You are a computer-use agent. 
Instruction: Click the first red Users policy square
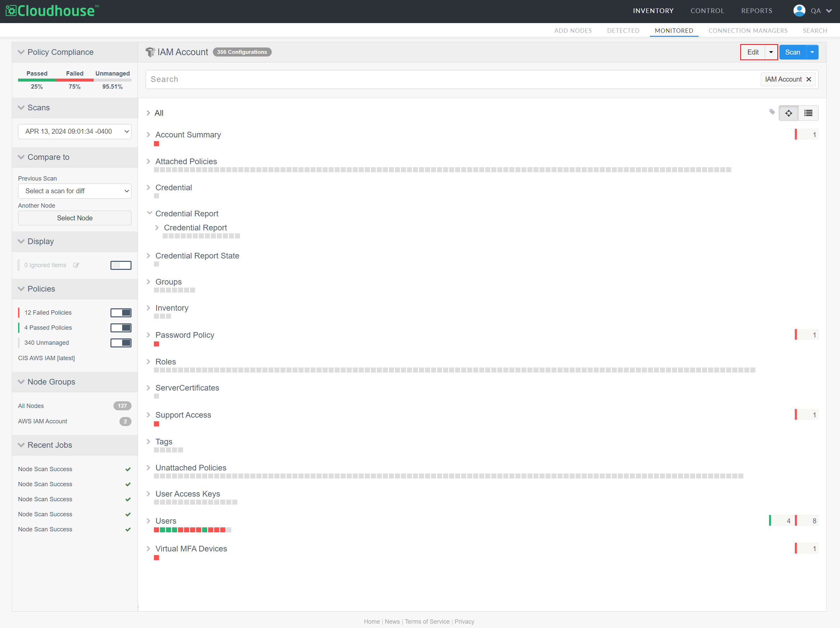coord(157,530)
